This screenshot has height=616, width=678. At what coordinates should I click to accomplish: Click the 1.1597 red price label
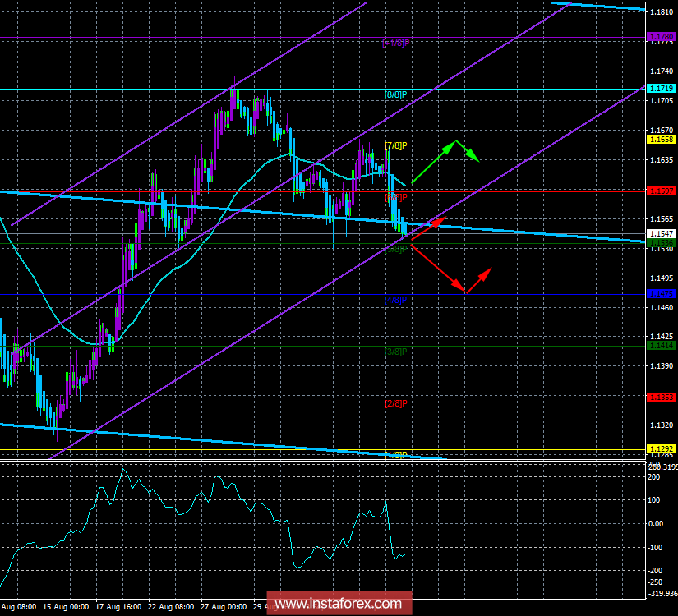pos(661,191)
